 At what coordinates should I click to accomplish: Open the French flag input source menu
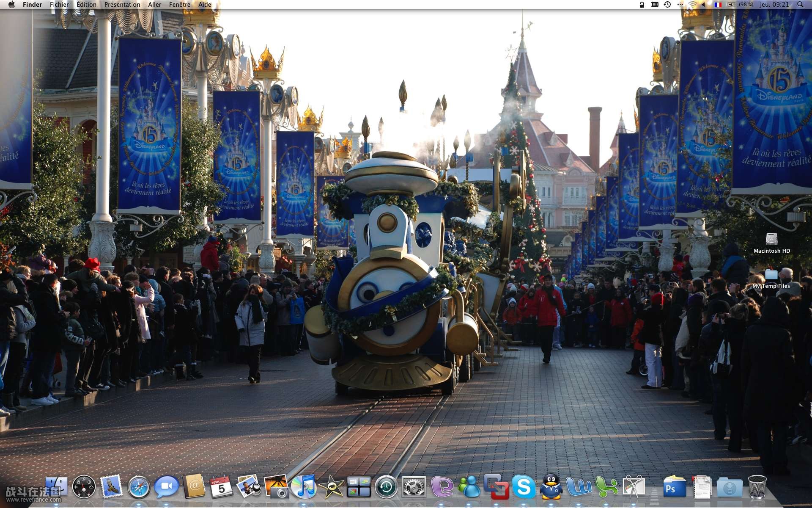[x=718, y=5]
